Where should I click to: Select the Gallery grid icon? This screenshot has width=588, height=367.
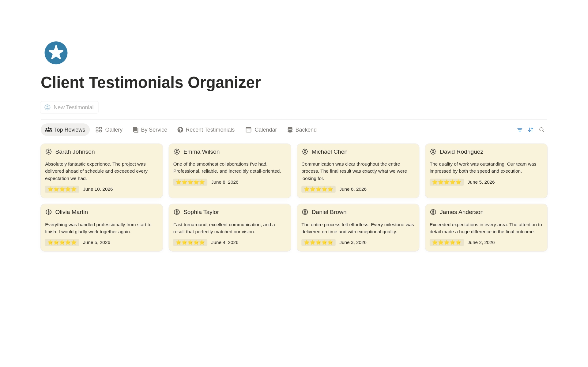99,130
